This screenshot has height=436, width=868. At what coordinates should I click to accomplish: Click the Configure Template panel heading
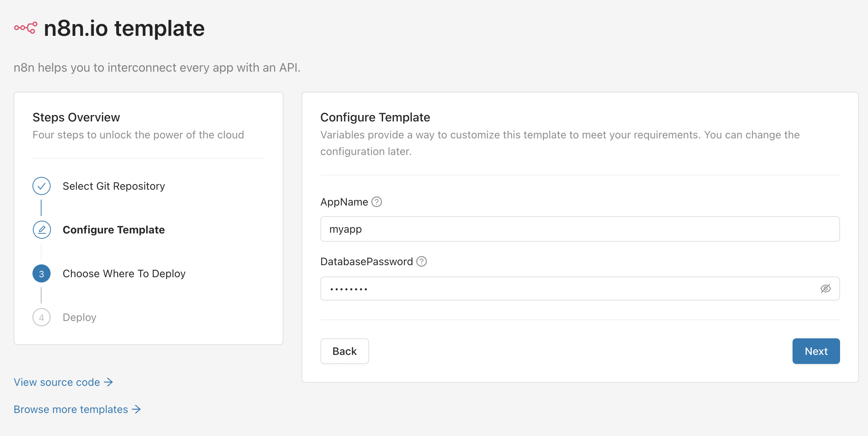pyautogui.click(x=375, y=117)
